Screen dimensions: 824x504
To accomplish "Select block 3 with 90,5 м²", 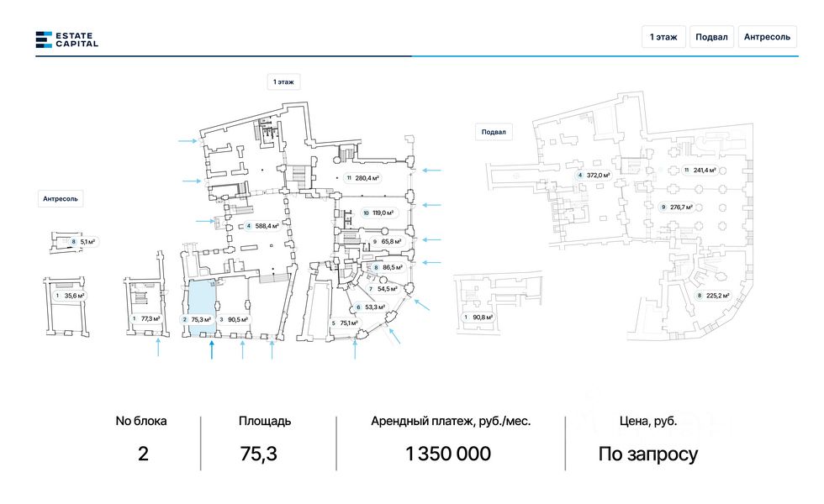I will pos(234,319).
